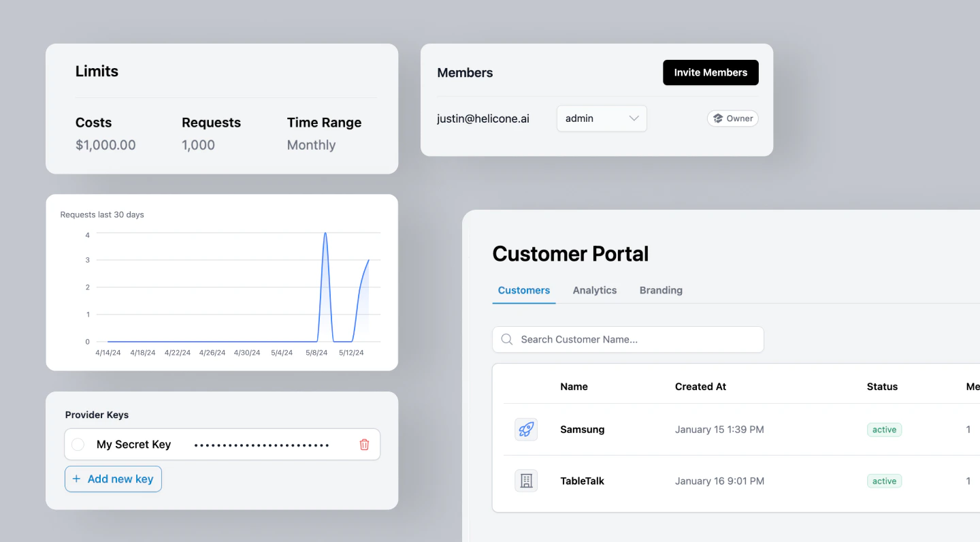Viewport: 980px width, 542px height.
Task: Click the rocket icon next to Samsung
Action: [x=525, y=429]
